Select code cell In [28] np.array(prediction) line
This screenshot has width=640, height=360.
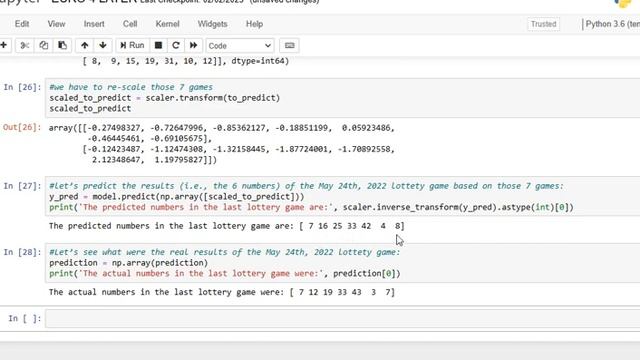[129, 263]
